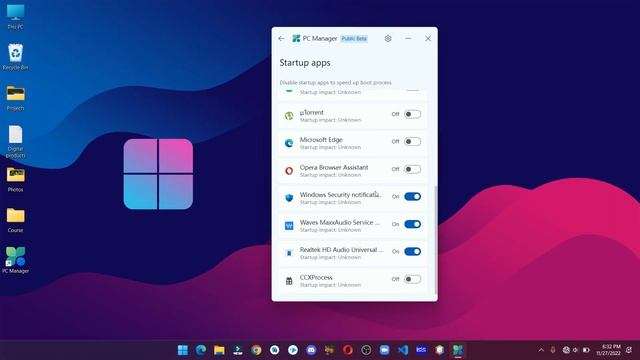The width and height of the screenshot is (640, 360).
Task: Click the PC Manager logo in title bar
Action: [x=296, y=38]
